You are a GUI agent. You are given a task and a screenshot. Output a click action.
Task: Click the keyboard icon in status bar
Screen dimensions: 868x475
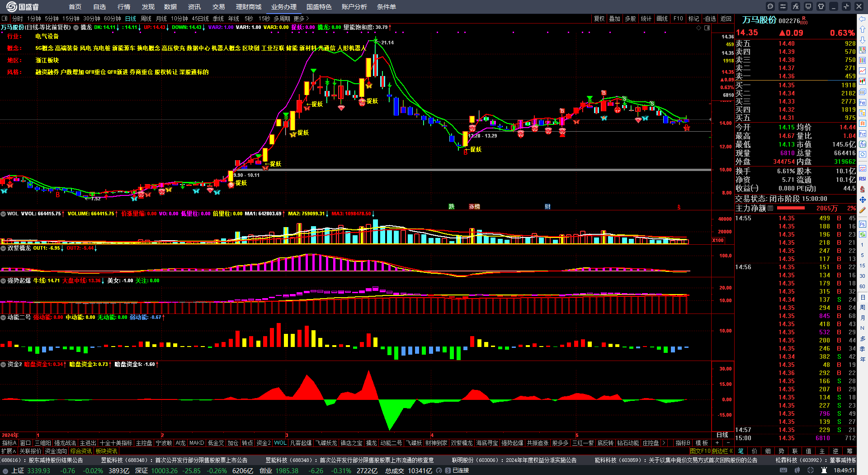(x=783, y=470)
